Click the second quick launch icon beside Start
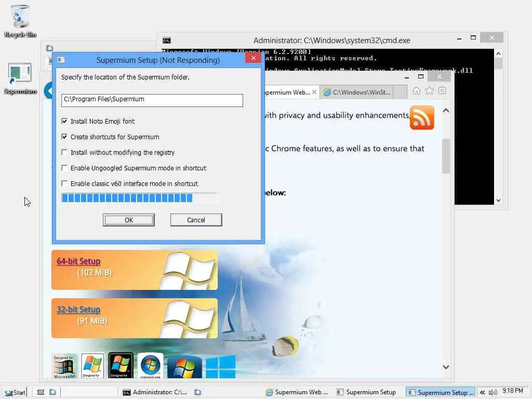 click(x=52, y=392)
